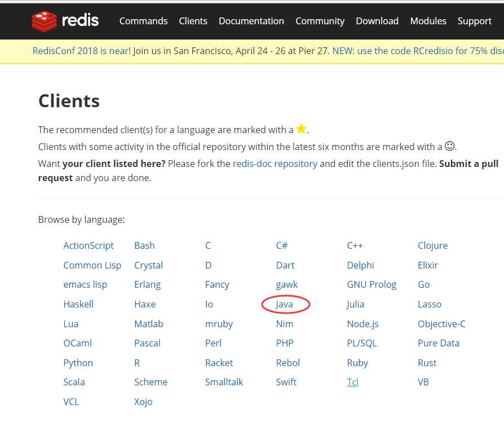Viewport: 504px width, 422px height.
Task: Select the Go language link
Action: pyautogui.click(x=423, y=284)
